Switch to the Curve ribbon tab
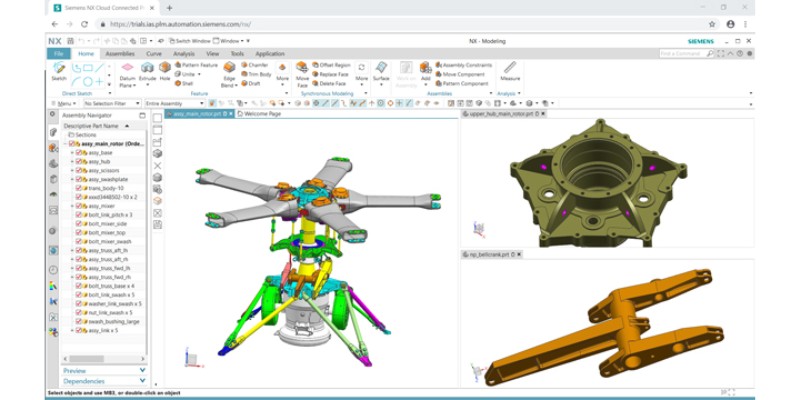 tap(154, 54)
